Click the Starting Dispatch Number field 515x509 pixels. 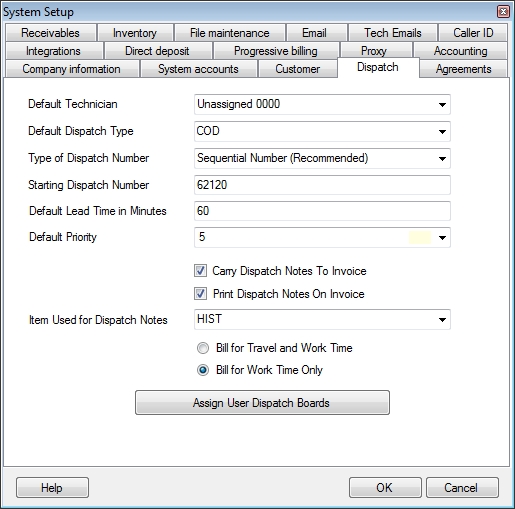coord(322,185)
